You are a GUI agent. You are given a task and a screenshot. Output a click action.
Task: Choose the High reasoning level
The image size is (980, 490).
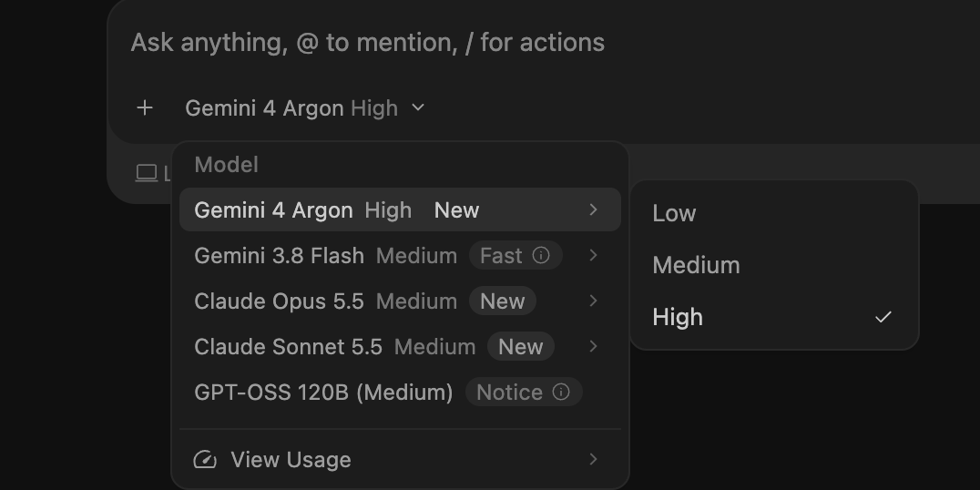click(774, 317)
